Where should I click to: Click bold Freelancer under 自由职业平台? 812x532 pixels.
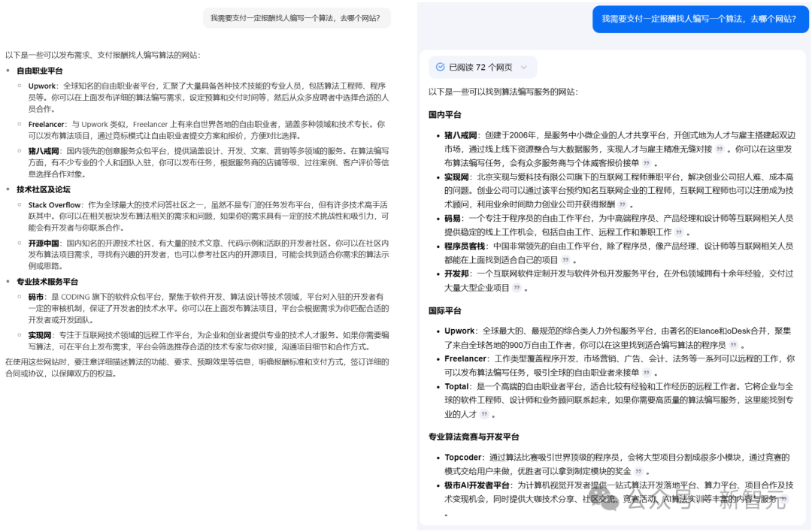47,124
